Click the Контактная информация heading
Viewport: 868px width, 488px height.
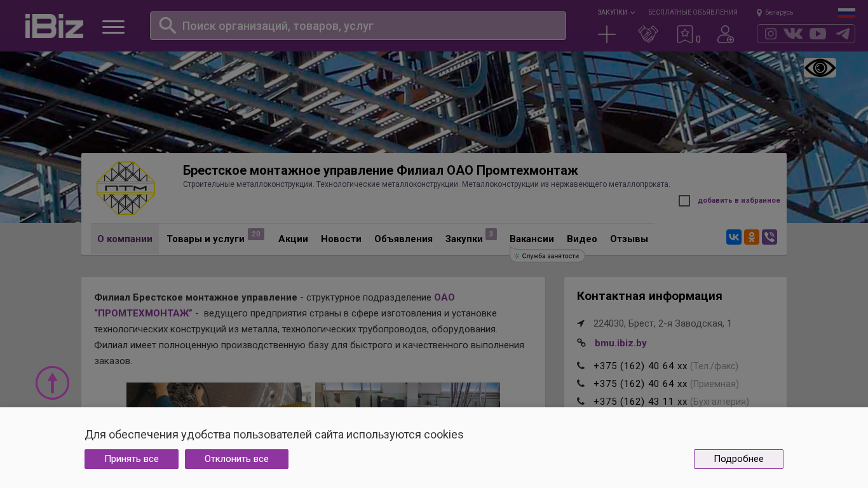[x=649, y=296]
